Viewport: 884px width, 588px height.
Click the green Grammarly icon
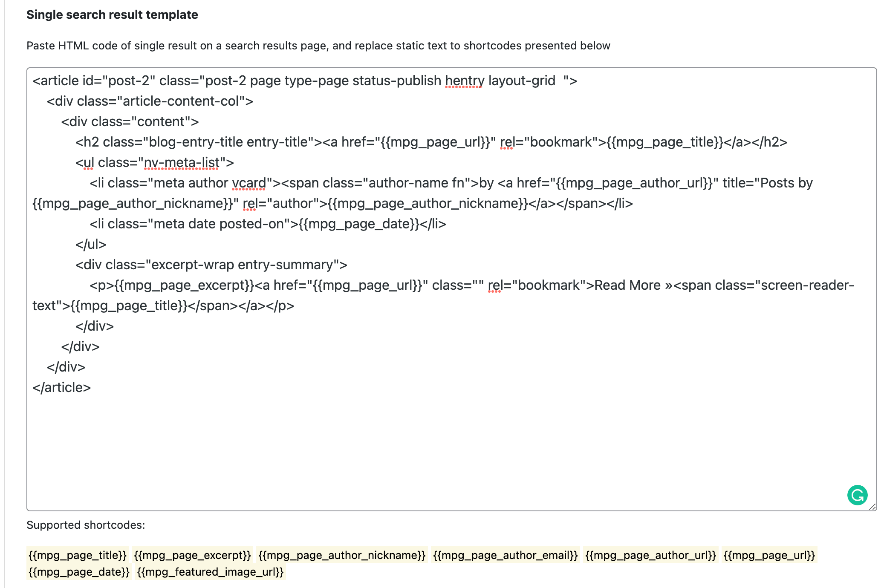pyautogui.click(x=857, y=495)
